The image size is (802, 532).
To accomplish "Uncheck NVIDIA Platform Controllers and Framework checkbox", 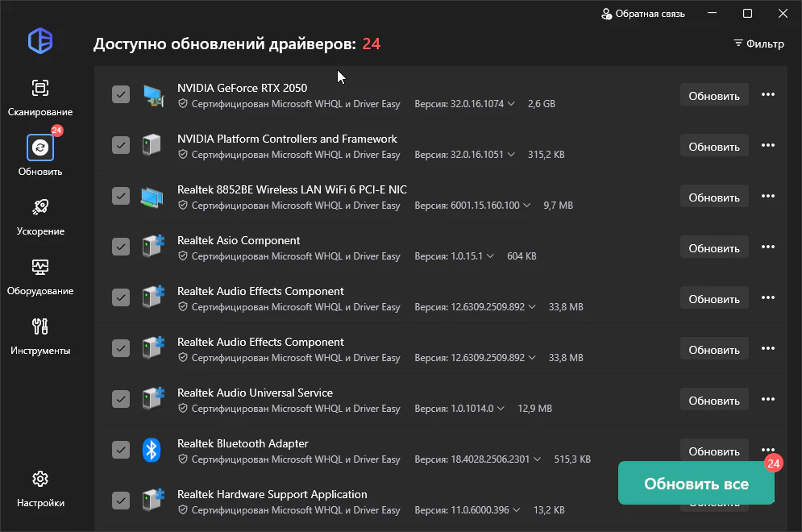I will click(121, 145).
